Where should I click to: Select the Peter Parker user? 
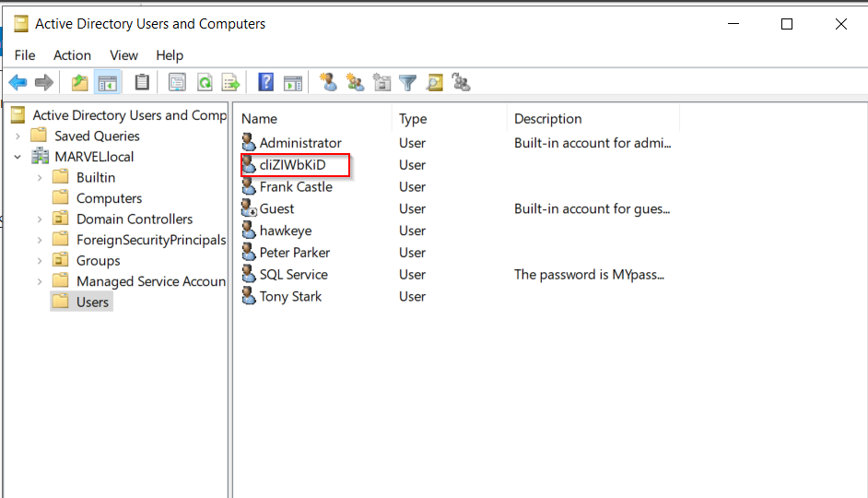[x=295, y=253]
